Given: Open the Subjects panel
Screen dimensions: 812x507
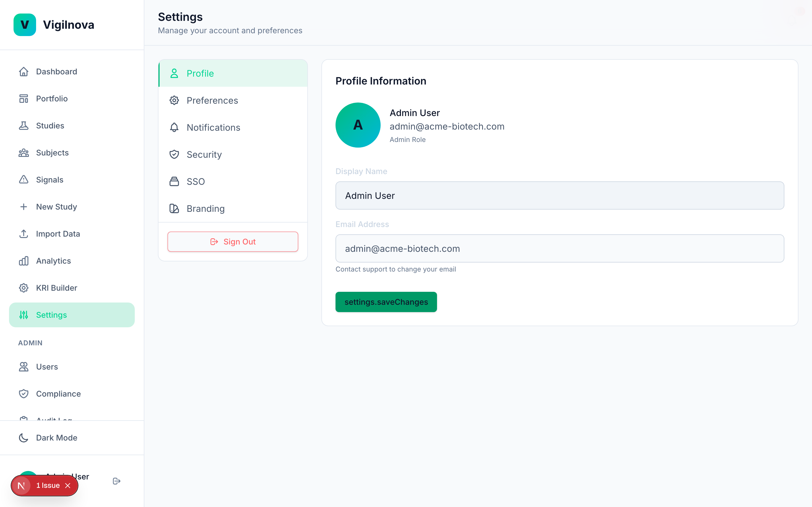Looking at the screenshot, I should [52, 153].
